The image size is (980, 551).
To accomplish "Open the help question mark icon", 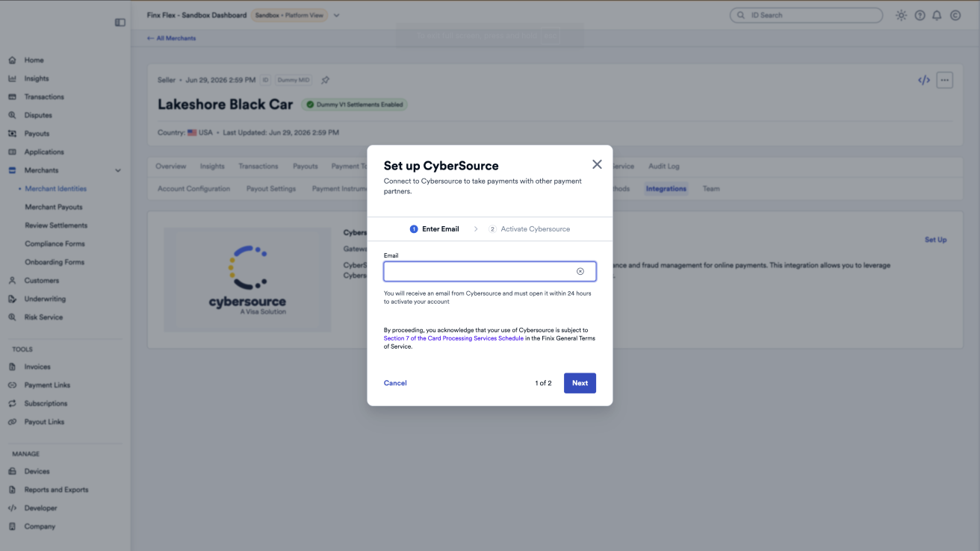I will coord(919,15).
